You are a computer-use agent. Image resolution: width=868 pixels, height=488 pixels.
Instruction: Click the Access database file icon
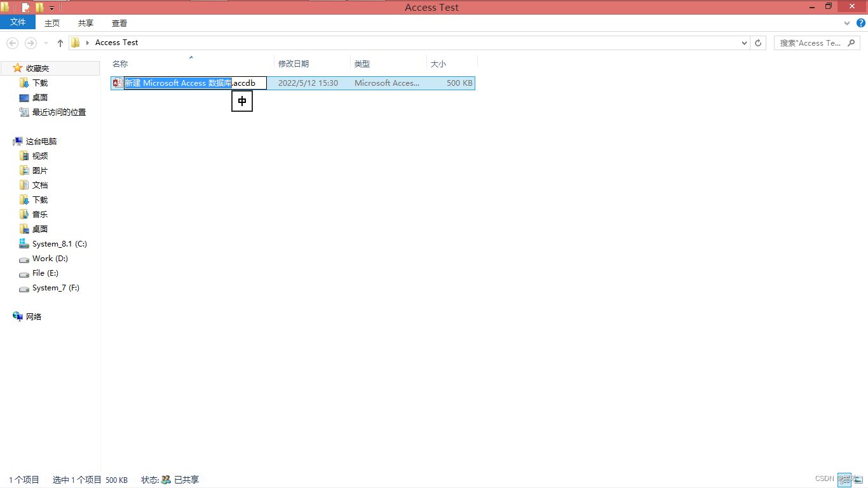[118, 83]
